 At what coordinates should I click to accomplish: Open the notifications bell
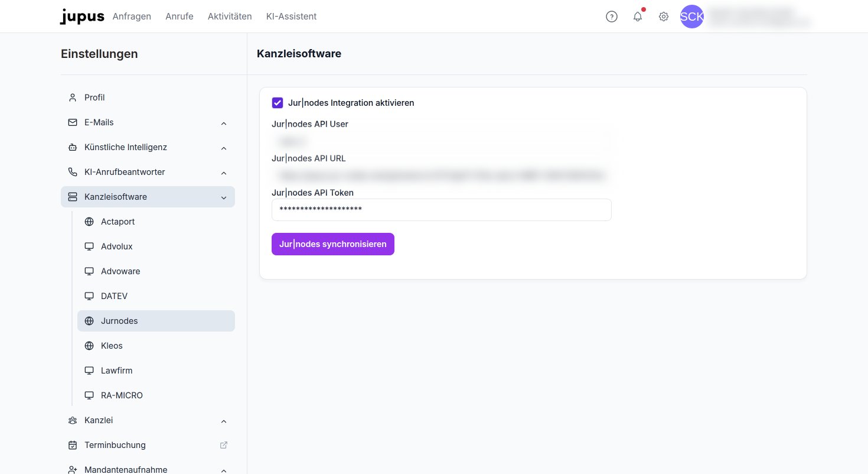pos(638,17)
